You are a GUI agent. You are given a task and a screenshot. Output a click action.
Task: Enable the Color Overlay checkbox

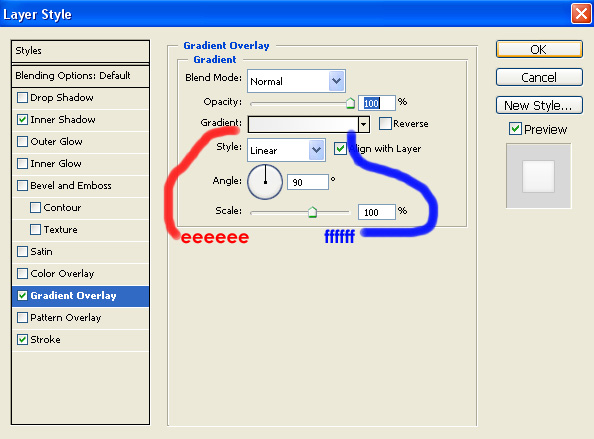coord(22,273)
